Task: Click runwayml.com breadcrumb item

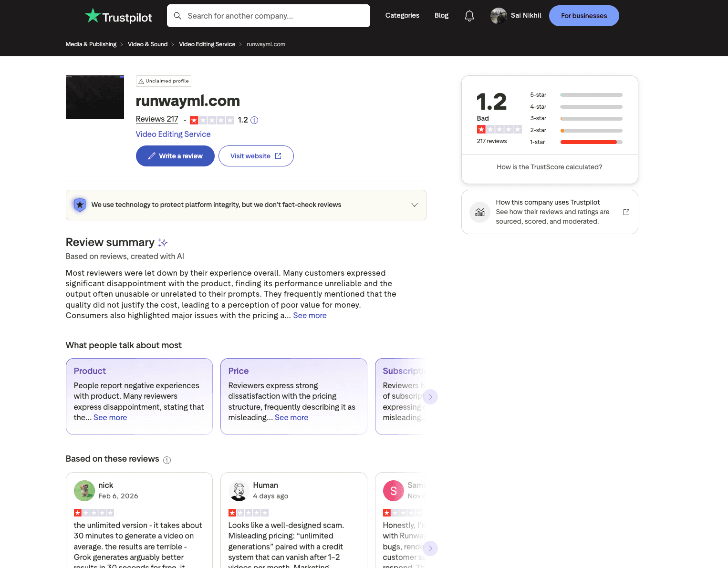Action: pyautogui.click(x=266, y=44)
